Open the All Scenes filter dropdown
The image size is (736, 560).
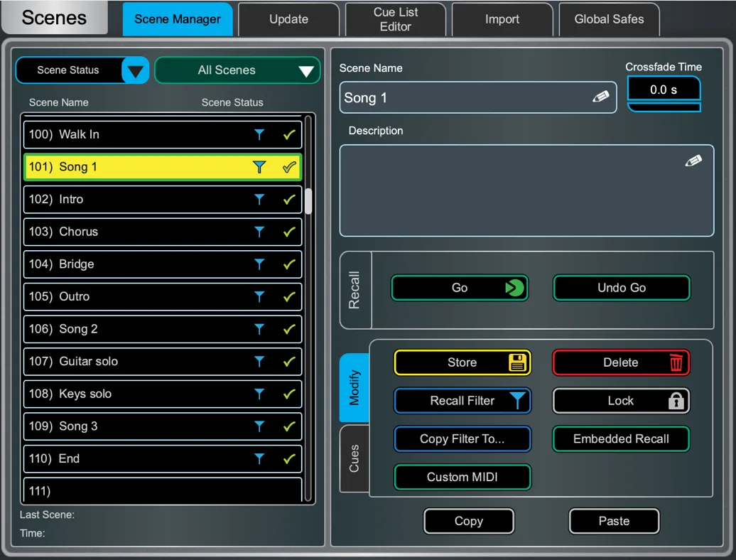coord(237,70)
